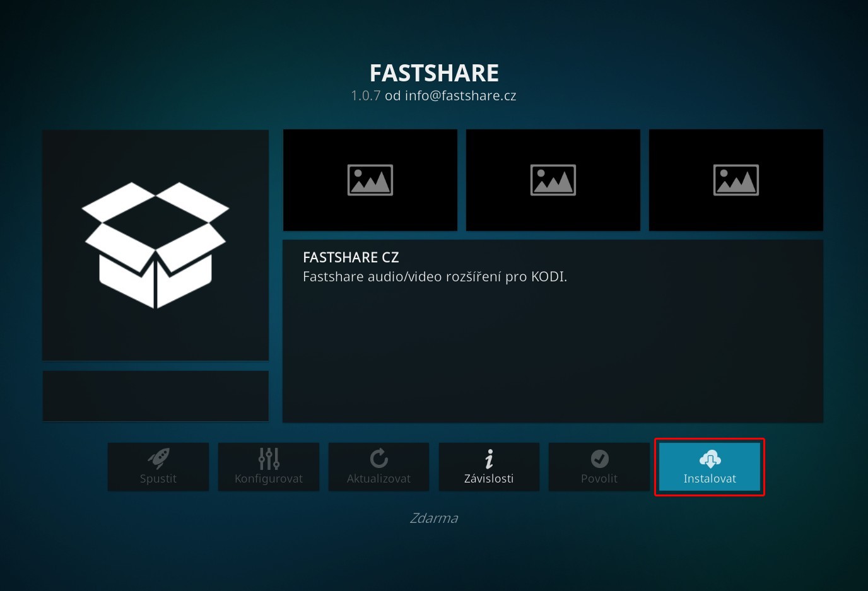Click the FASTSHARE CZ description heading

pyautogui.click(x=351, y=257)
